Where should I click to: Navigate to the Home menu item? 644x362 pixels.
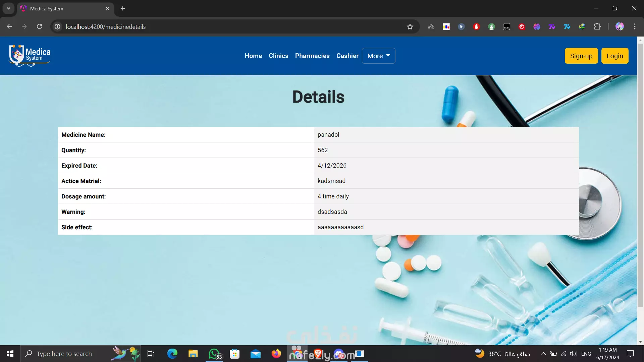click(x=253, y=56)
